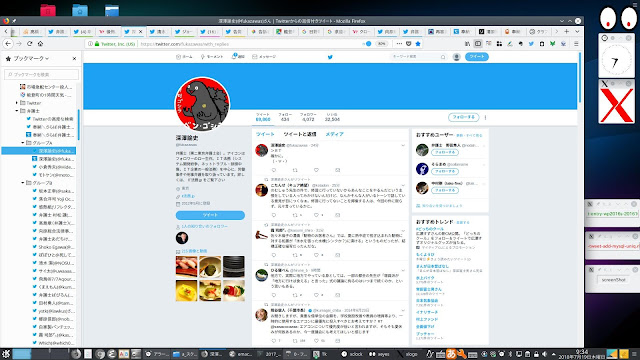Image resolution: width=640 pixels, height=360 pixels.
Task: Open Twitterの高度な検索 bookmark
Action: (x=50, y=119)
